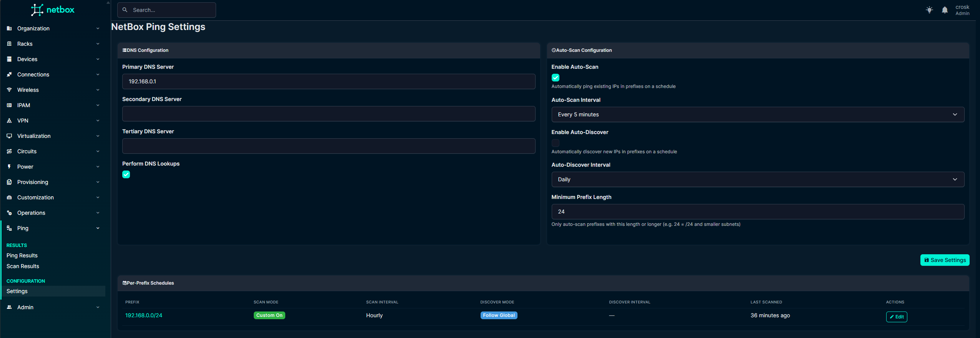The height and width of the screenshot is (338, 980).
Task: Open Power menu
Action: [53, 167]
